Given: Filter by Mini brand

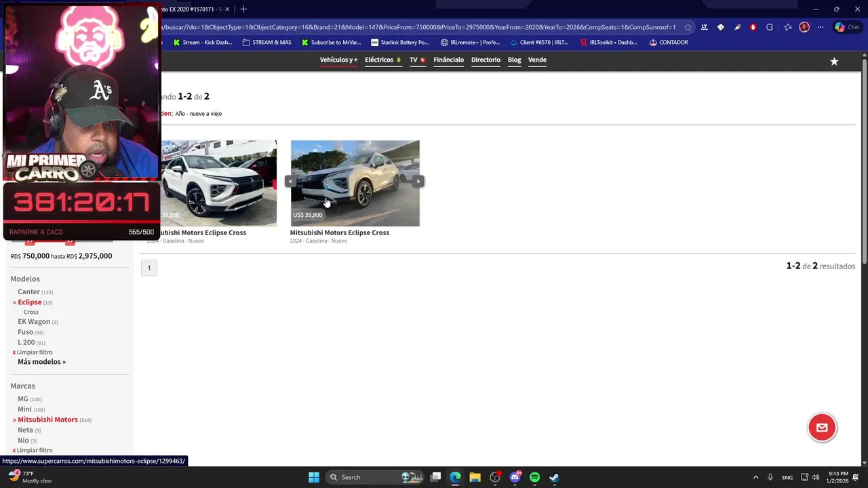Looking at the screenshot, I should pos(24,409).
